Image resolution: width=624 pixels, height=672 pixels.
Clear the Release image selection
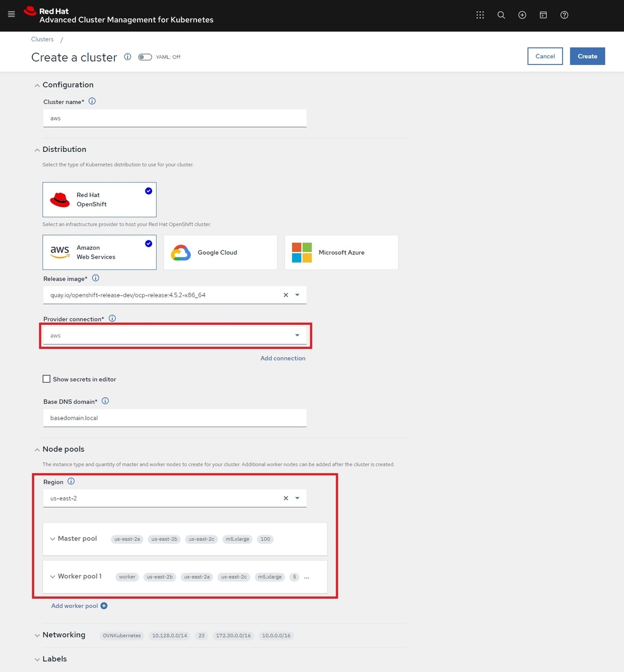286,295
